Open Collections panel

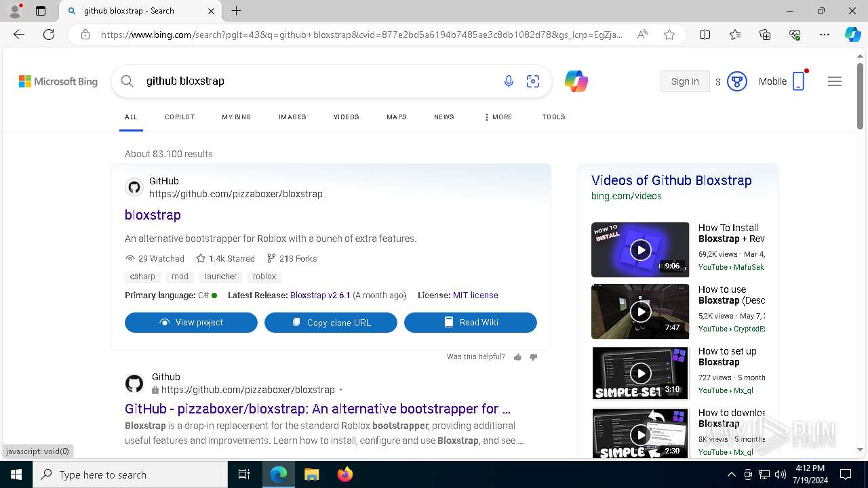point(765,35)
